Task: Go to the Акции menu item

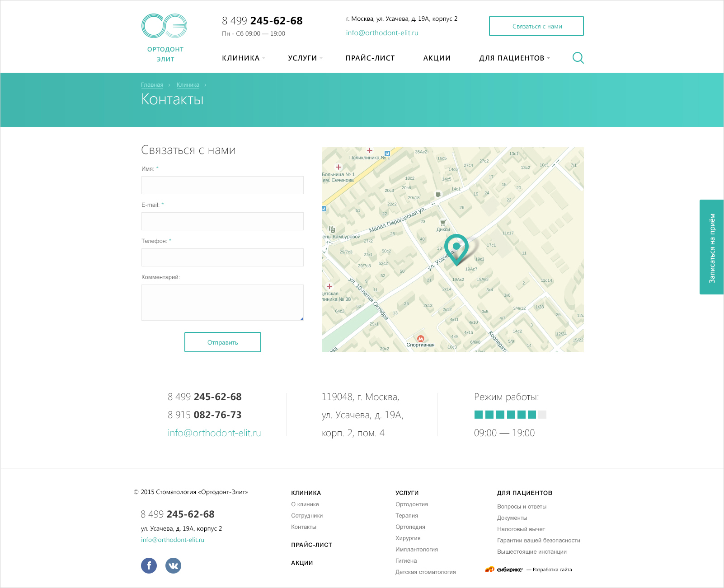Action: click(437, 58)
